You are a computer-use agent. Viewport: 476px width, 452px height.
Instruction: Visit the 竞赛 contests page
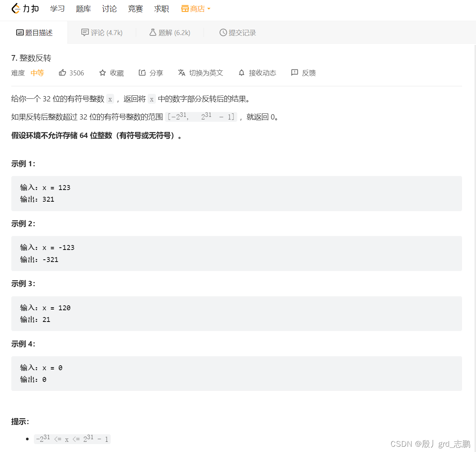(135, 8)
